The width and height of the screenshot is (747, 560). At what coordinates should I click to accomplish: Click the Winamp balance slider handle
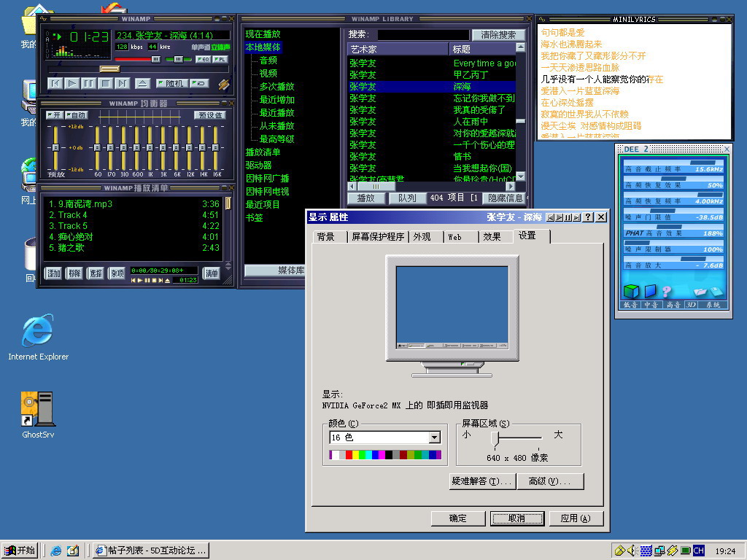click(x=178, y=59)
